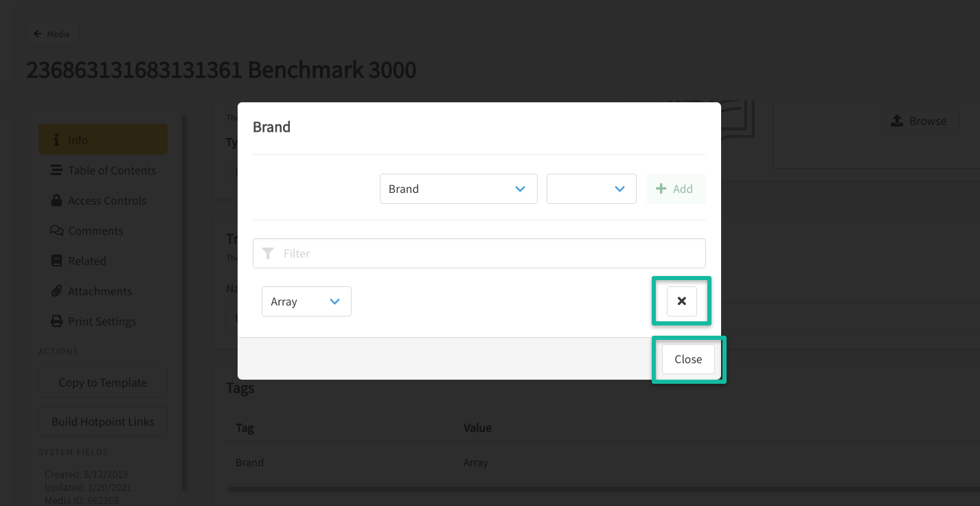Click the Related book icon
Image resolution: width=980 pixels, height=506 pixels.
56,261
